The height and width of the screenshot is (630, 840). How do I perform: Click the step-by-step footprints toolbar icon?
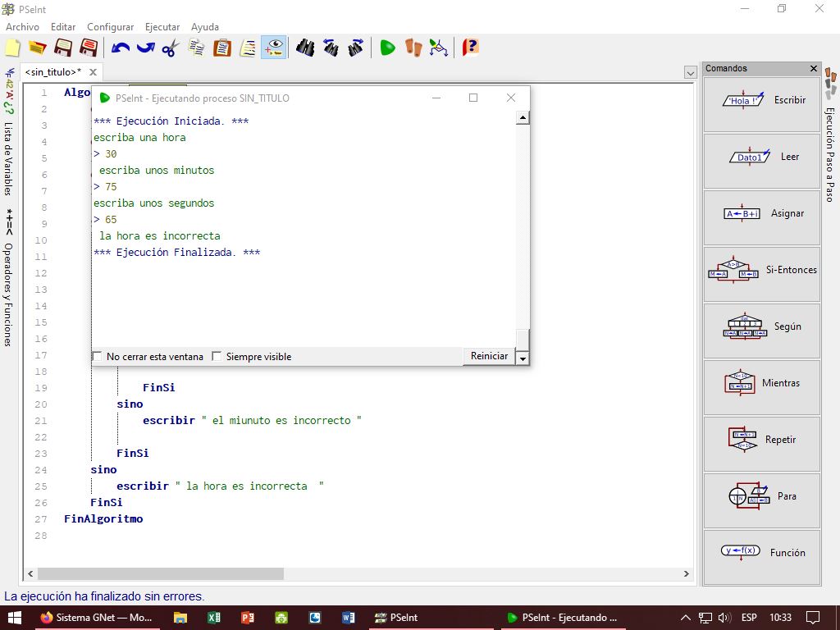[413, 48]
